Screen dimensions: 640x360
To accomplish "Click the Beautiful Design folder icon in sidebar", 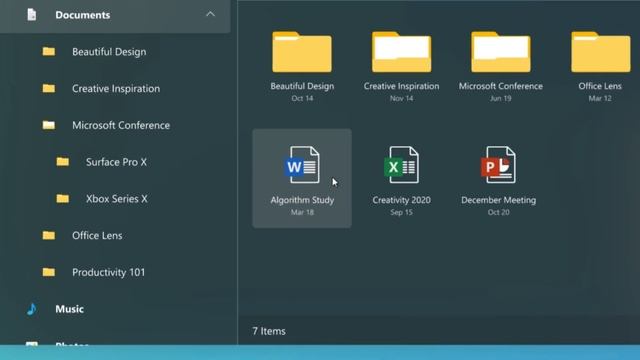I will [49, 51].
